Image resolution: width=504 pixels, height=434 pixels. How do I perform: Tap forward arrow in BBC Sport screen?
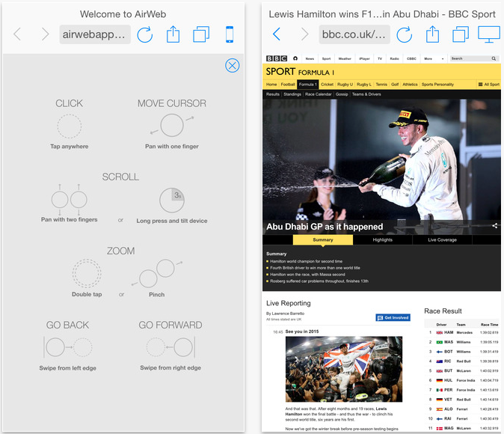click(304, 34)
